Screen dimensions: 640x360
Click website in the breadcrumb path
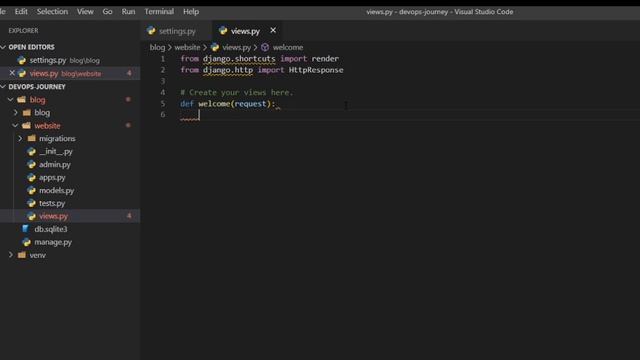187,47
